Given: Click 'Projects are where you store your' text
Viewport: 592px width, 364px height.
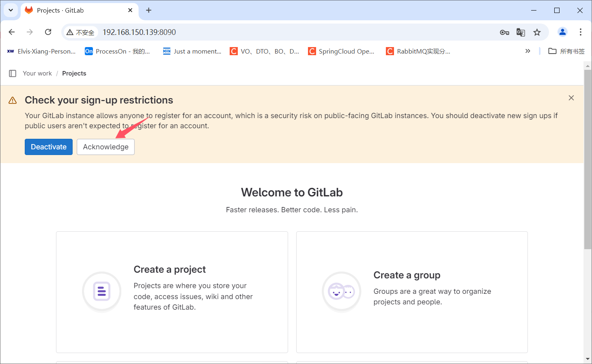Looking at the screenshot, I should 190,286.
